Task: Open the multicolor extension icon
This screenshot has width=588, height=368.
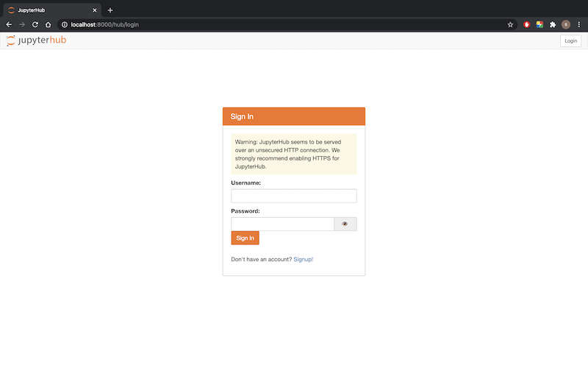Action: click(539, 24)
